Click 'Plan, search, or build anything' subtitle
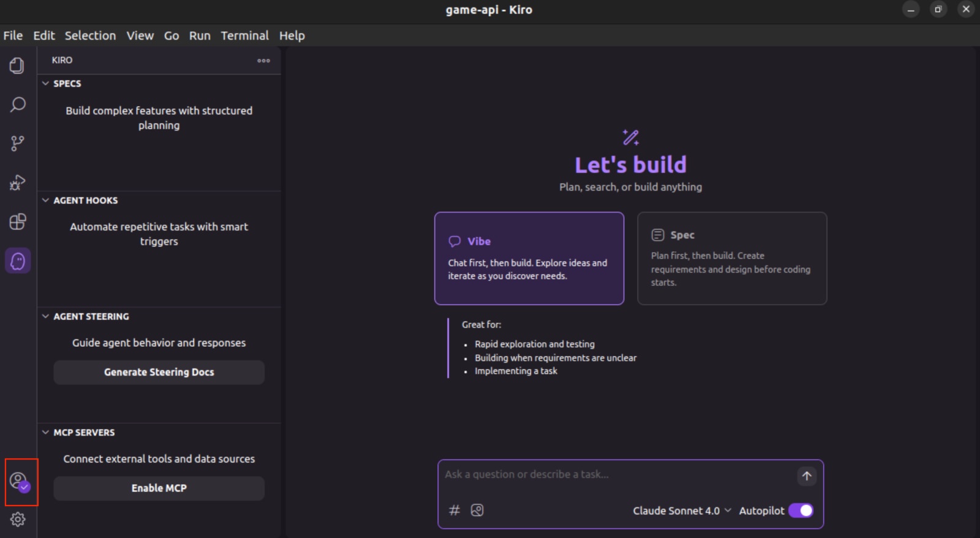 (631, 187)
